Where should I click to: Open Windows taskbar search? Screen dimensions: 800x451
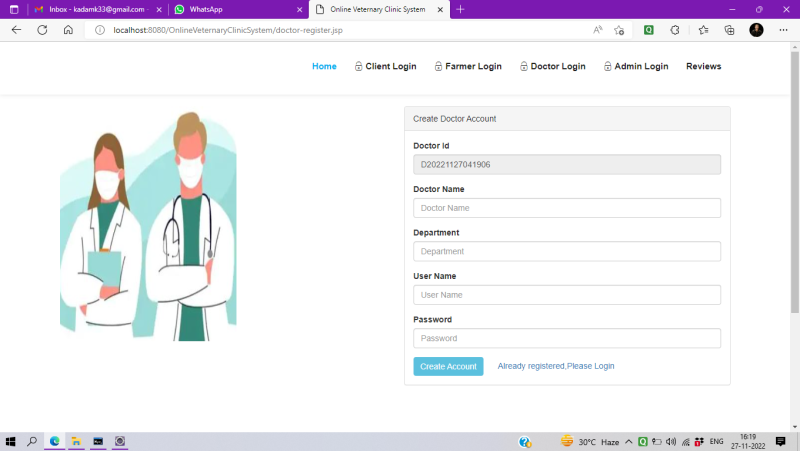click(32, 441)
